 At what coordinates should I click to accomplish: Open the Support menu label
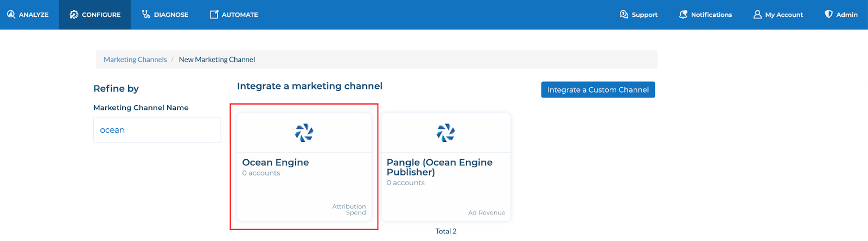click(x=644, y=15)
